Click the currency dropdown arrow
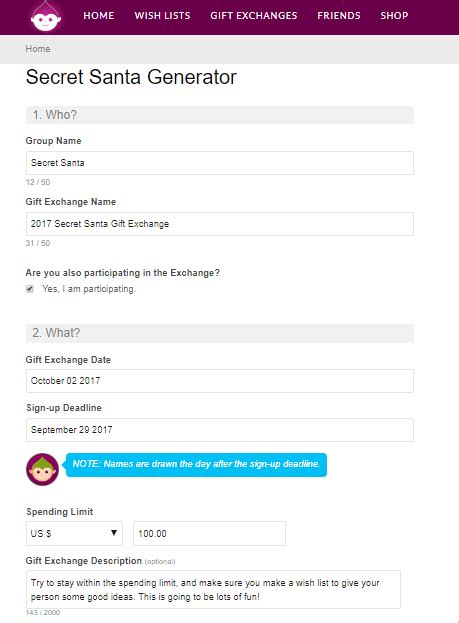459x623 pixels. pos(114,533)
